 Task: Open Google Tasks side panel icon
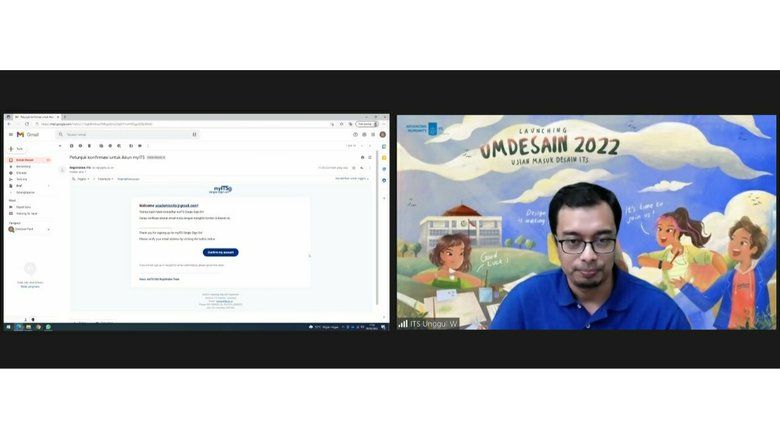pos(384,169)
